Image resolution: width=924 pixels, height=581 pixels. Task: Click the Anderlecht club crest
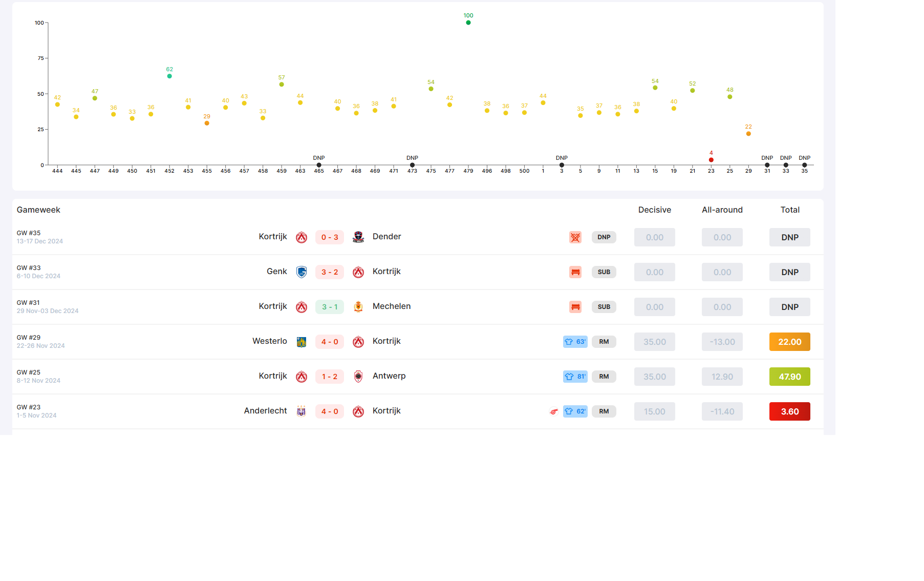tap(302, 411)
